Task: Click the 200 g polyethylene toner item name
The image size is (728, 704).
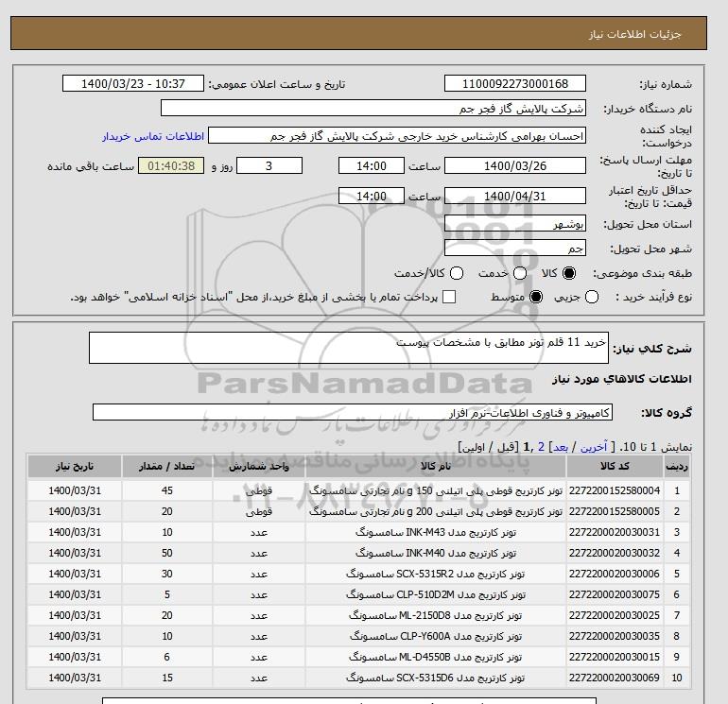Action: click(436, 511)
